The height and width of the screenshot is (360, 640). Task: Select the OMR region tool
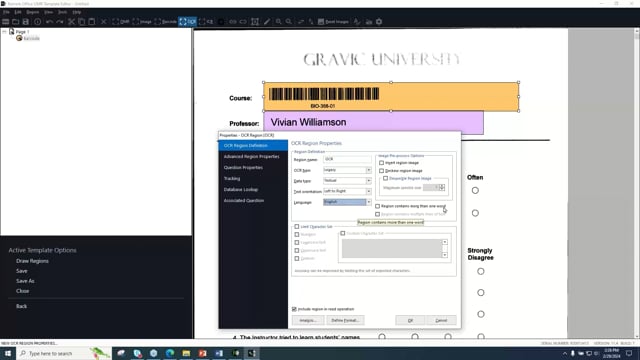click(x=120, y=22)
